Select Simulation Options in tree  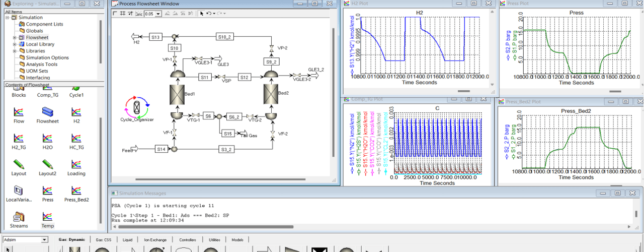tap(47, 57)
